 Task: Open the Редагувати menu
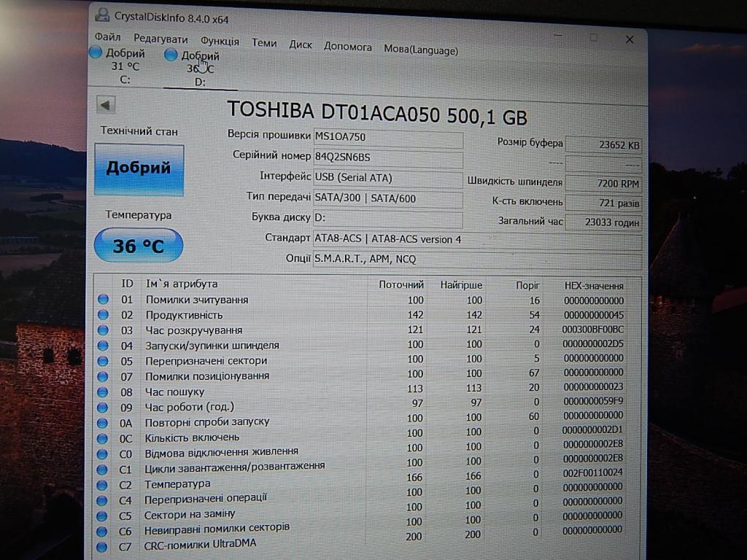[160, 39]
